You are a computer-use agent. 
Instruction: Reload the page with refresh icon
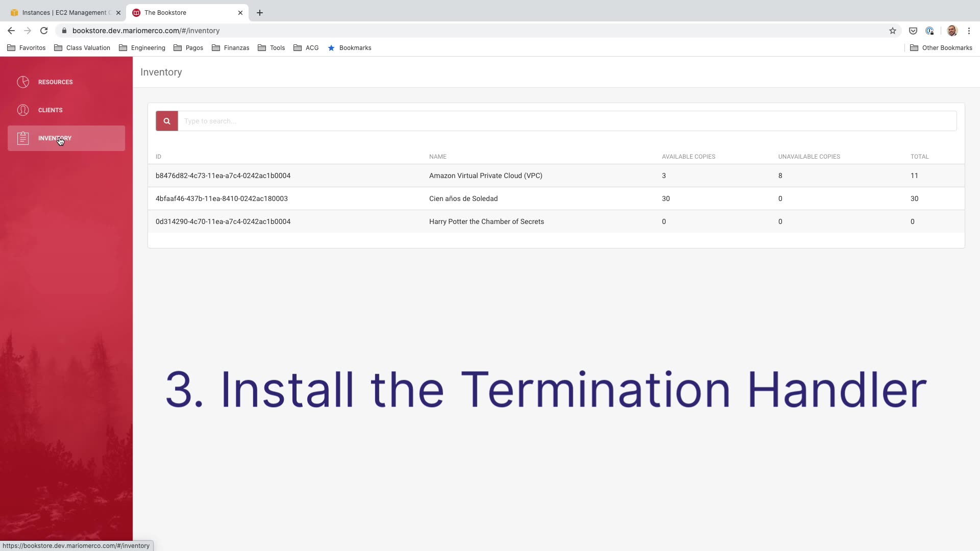[44, 31]
